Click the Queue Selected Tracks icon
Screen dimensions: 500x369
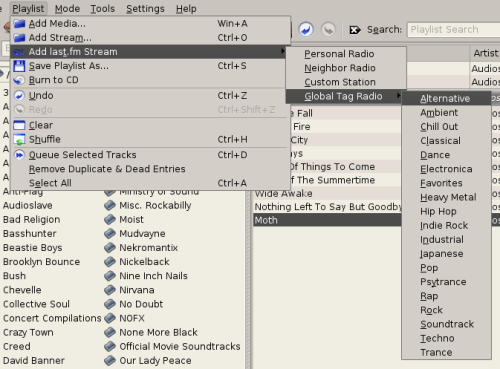[19, 155]
